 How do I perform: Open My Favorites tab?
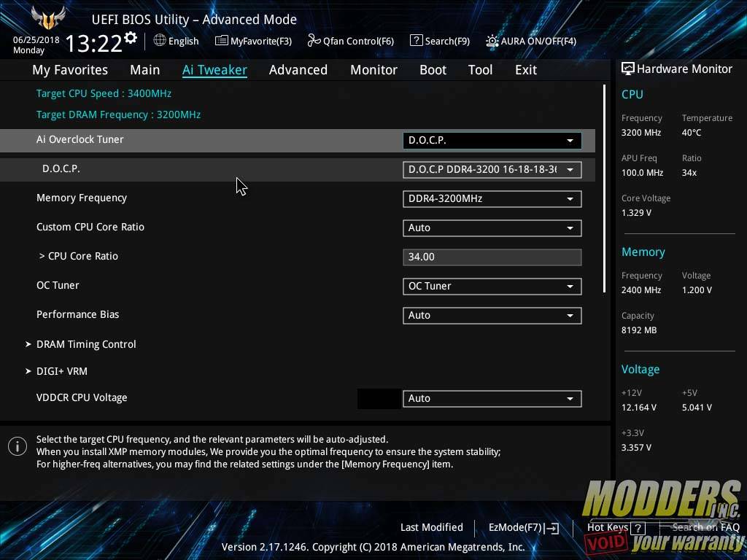click(x=70, y=70)
